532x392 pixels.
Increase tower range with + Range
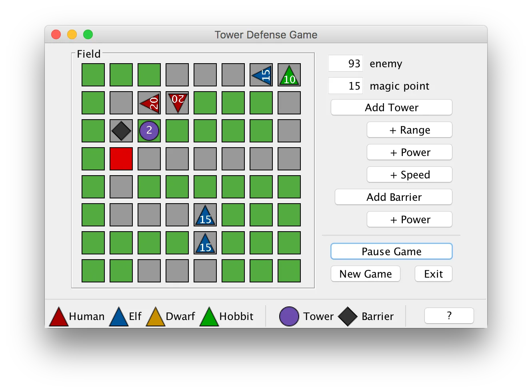pyautogui.click(x=410, y=130)
